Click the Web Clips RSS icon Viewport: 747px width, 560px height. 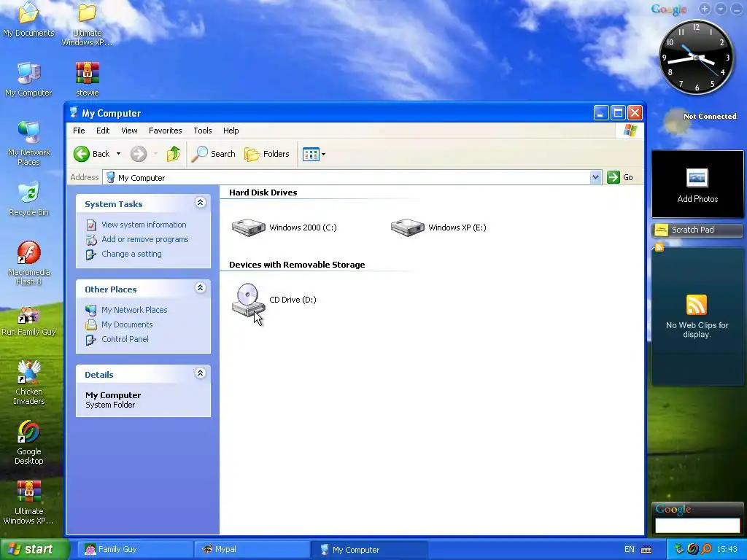click(x=697, y=305)
